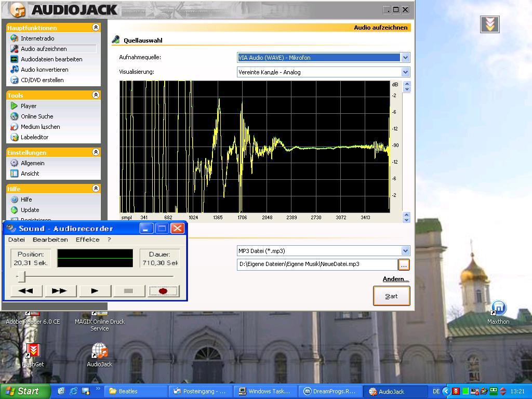Click the Sound Audiorecorder title bar icon
Image resolution: width=532 pixels, height=399 pixels.
coord(11,229)
